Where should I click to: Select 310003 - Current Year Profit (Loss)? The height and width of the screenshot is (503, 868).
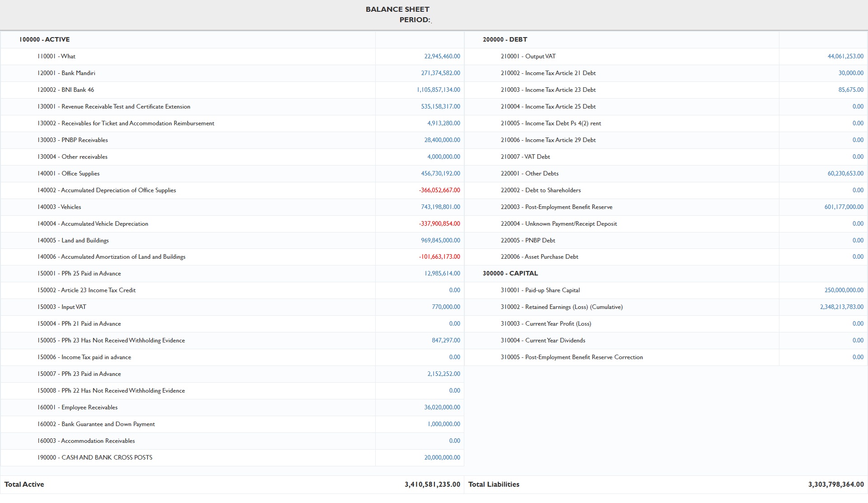546,324
